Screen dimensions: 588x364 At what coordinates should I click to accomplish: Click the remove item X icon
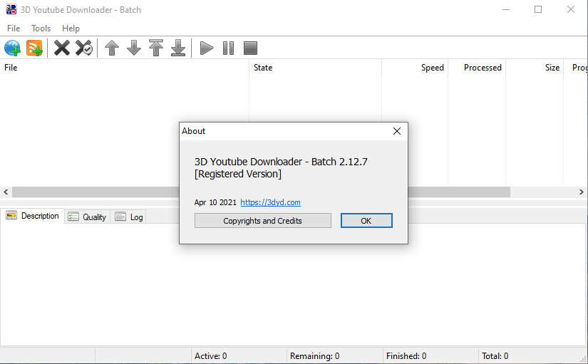pyautogui.click(x=62, y=48)
